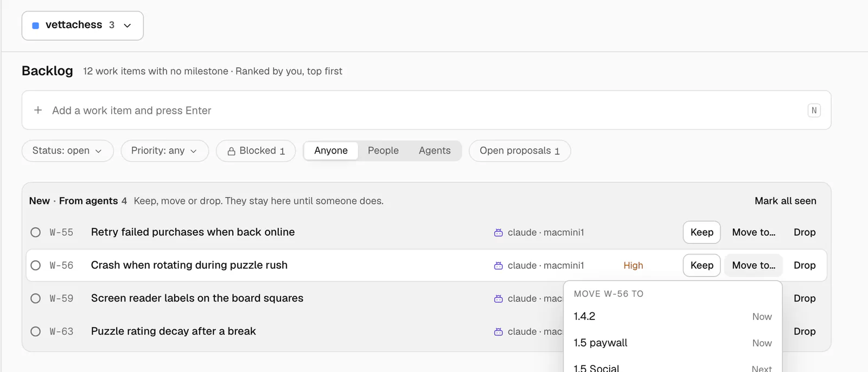
Task: Mark W-59 status circle complete
Action: [x=36, y=298]
